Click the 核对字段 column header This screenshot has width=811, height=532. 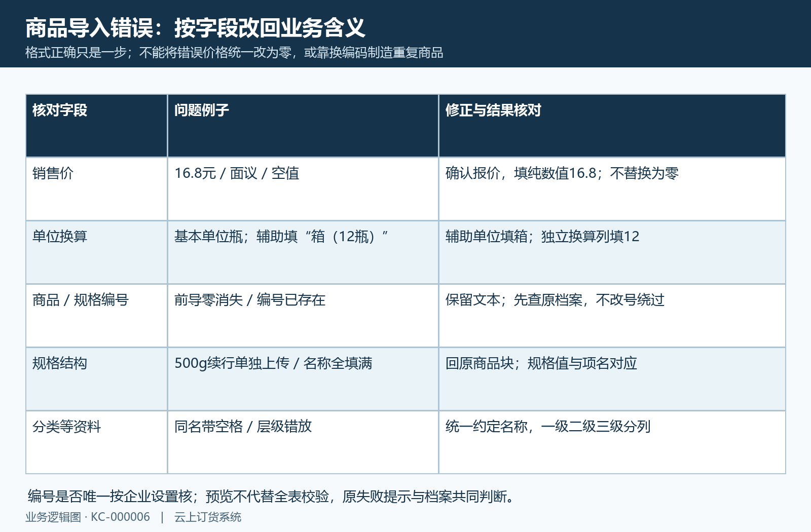click(96, 126)
